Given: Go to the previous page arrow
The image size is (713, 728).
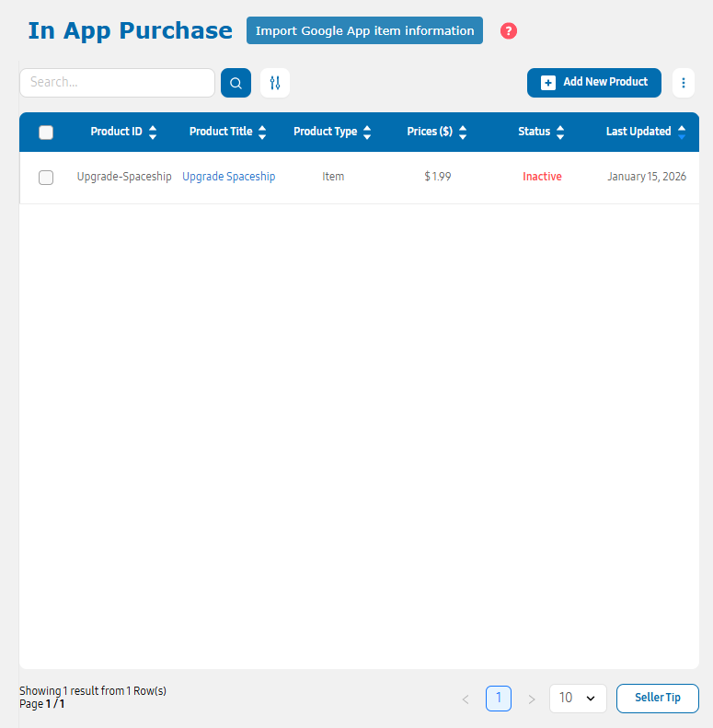Looking at the screenshot, I should 466,699.
